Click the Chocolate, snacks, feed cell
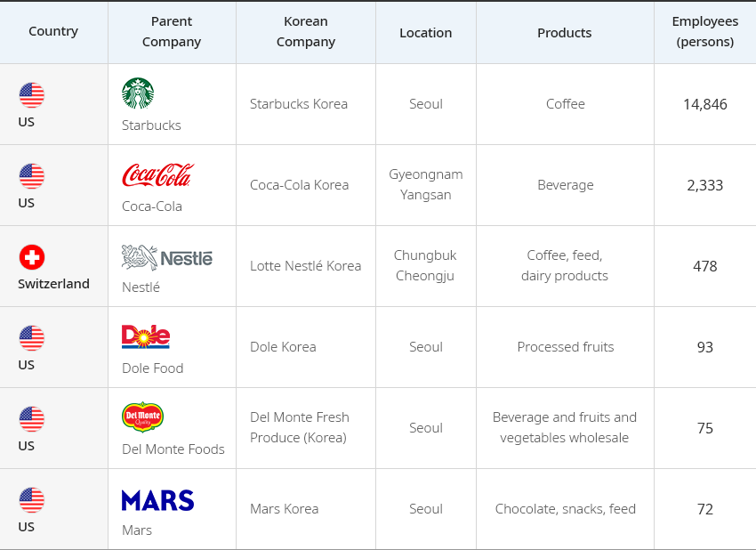Screen dimensions: 756x550 click(565, 509)
